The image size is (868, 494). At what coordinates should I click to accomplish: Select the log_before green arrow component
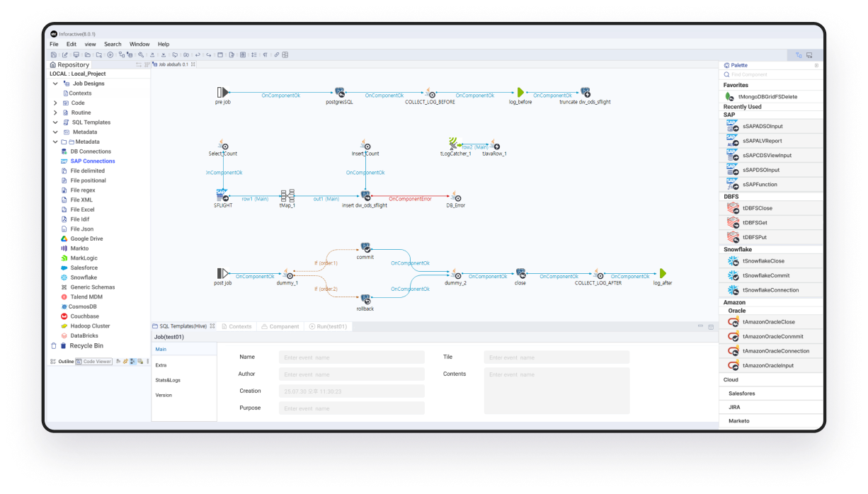(520, 93)
